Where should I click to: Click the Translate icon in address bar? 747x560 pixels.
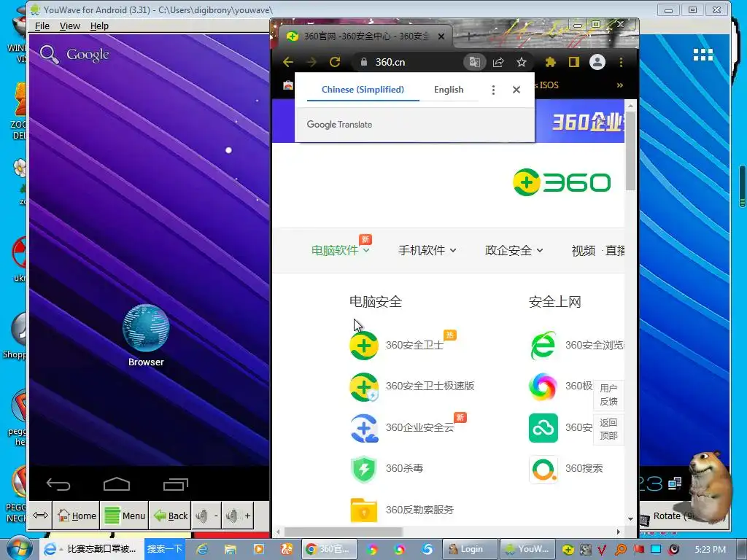[474, 62]
